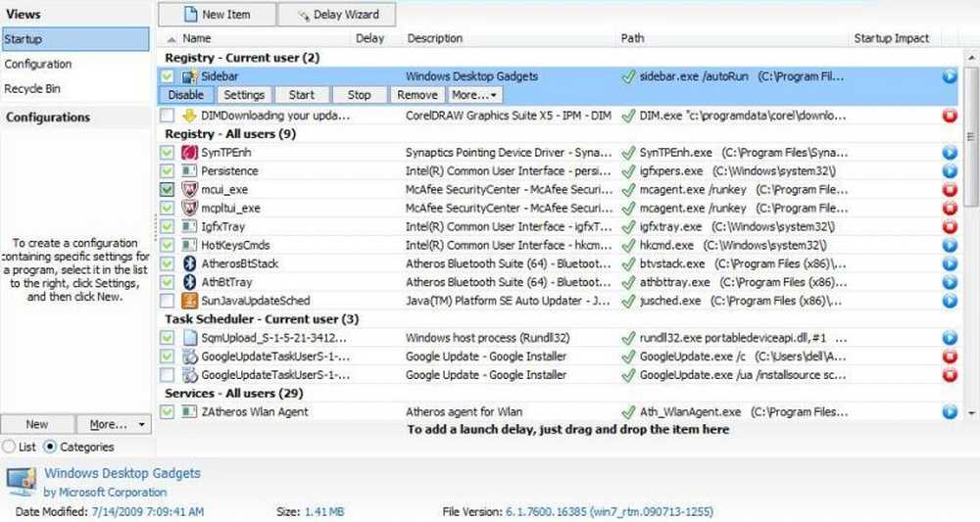This screenshot has width=980, height=522.
Task: Click the DIM download arrow icon
Action: point(189,116)
